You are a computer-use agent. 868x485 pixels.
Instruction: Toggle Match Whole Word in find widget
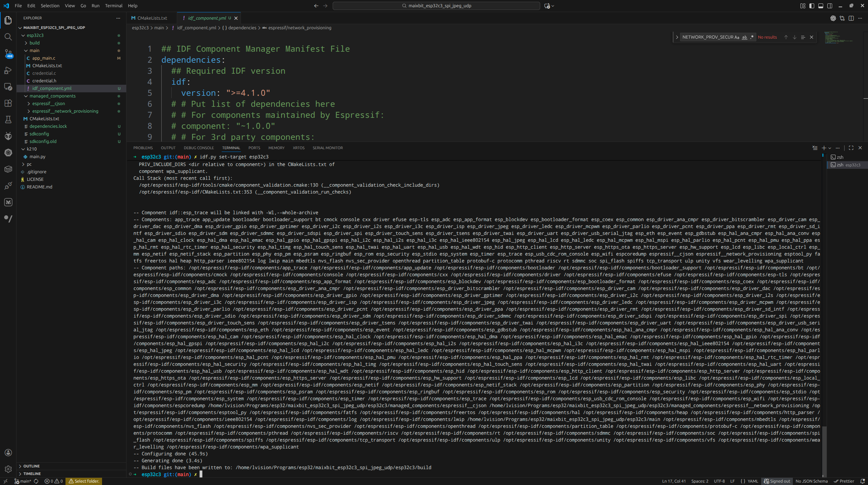click(745, 37)
